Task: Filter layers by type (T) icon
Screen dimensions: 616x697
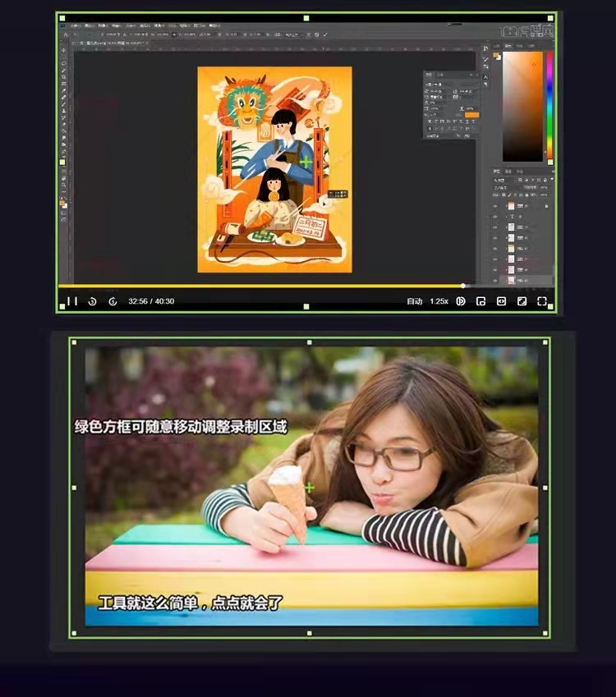Action: [x=533, y=180]
